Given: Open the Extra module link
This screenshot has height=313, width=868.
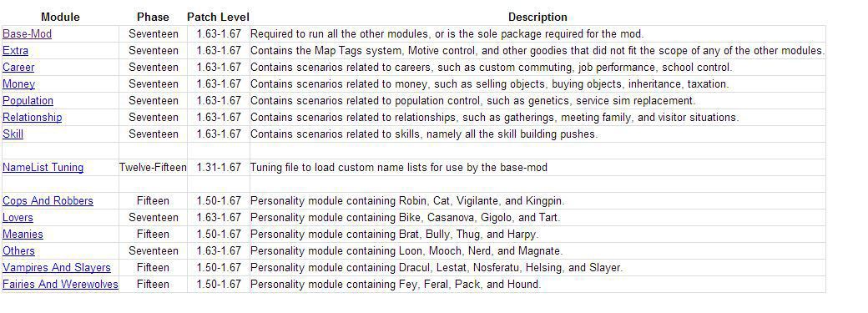Looking at the screenshot, I should pyautogui.click(x=16, y=50).
